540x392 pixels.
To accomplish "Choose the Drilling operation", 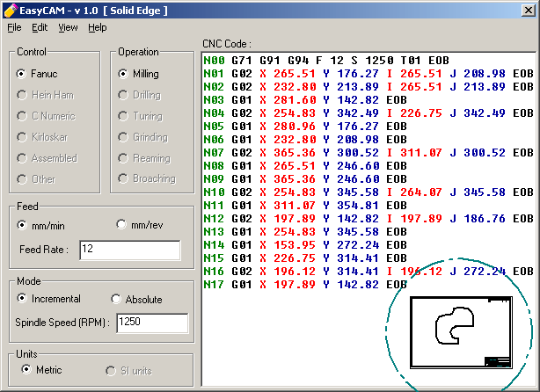I will pos(139,95).
